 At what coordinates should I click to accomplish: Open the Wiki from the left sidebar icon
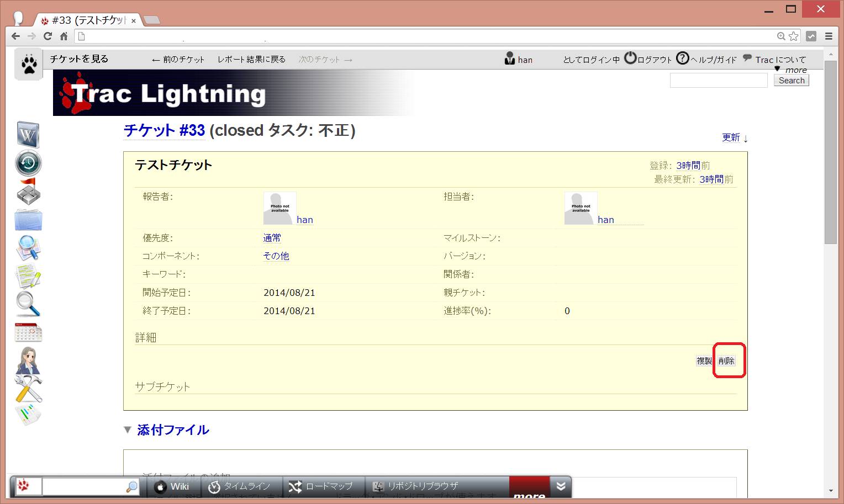28,134
